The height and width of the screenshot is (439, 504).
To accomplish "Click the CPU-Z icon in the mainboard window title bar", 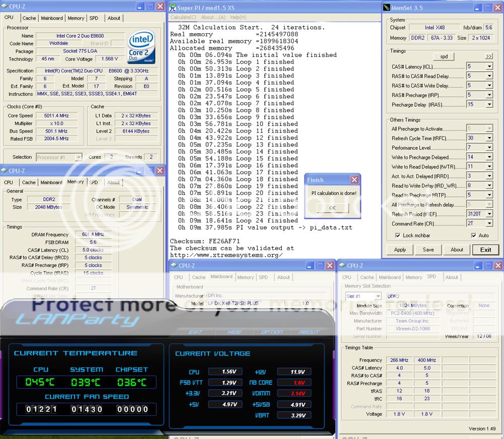I will [174, 265].
